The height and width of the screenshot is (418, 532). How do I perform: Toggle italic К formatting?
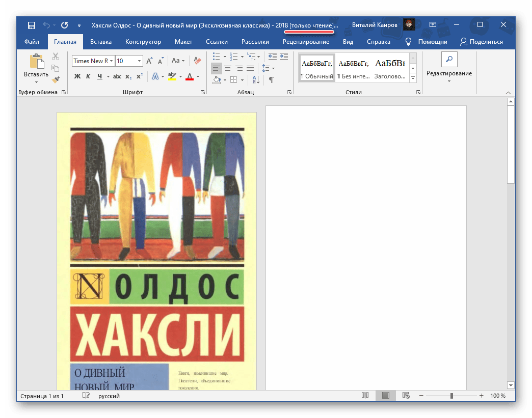coord(88,76)
